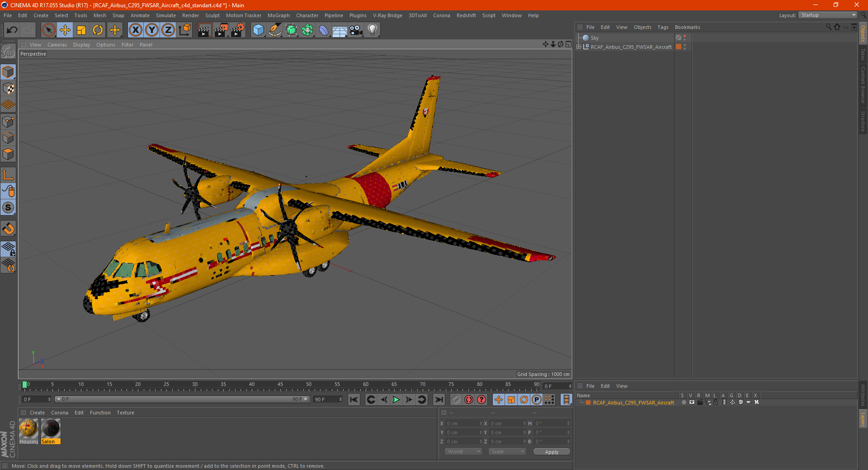Toggle Enable Snap S icon
The image size is (868, 470).
[8, 207]
